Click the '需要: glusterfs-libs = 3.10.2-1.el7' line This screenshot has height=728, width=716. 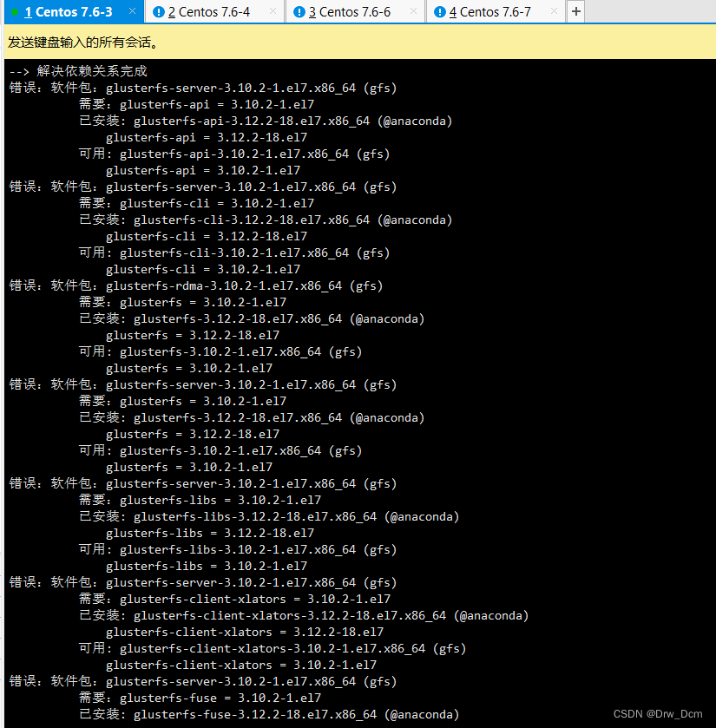point(200,500)
